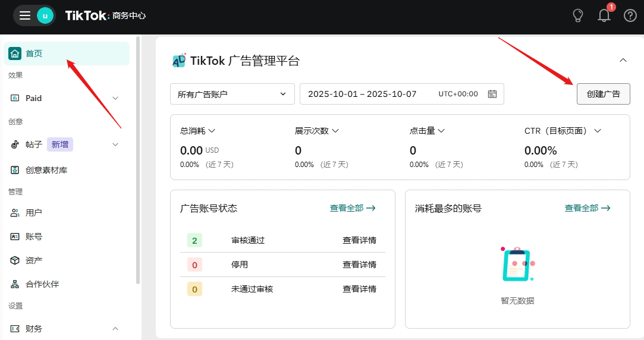
Task: Click the 创建广告 button
Action: coord(603,94)
